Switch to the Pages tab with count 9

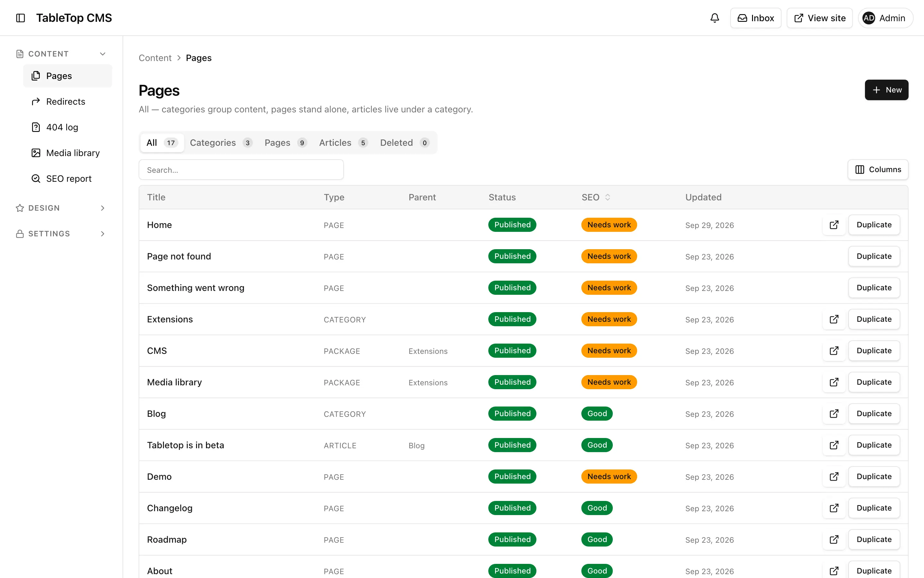(286, 143)
